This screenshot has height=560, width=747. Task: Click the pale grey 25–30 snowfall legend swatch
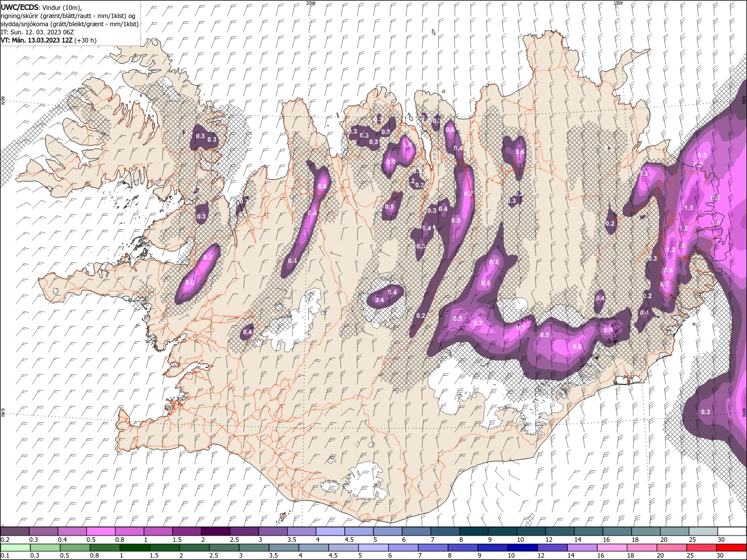(703, 531)
